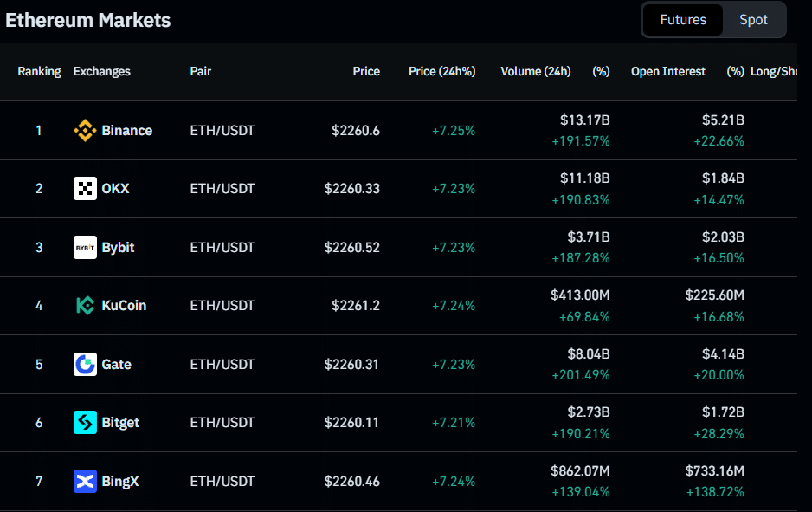The width and height of the screenshot is (812, 512).
Task: Sort table by Price column header
Action: (x=366, y=72)
